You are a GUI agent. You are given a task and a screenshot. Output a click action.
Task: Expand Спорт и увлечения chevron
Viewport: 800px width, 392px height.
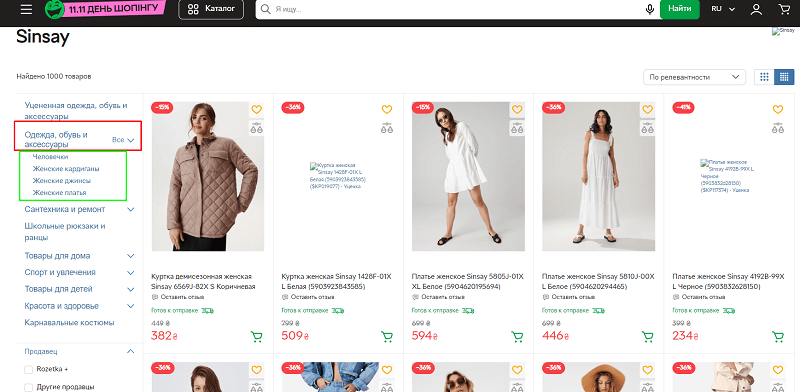pyautogui.click(x=131, y=273)
